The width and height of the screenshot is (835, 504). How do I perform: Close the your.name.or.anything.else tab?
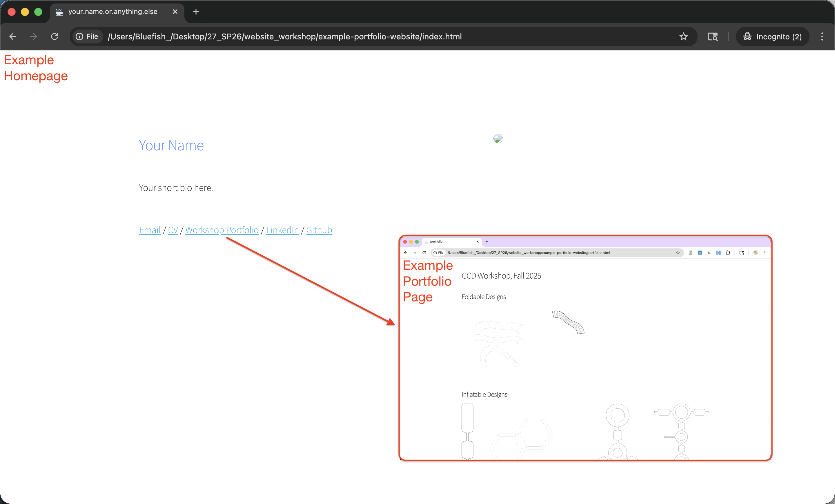coord(175,12)
